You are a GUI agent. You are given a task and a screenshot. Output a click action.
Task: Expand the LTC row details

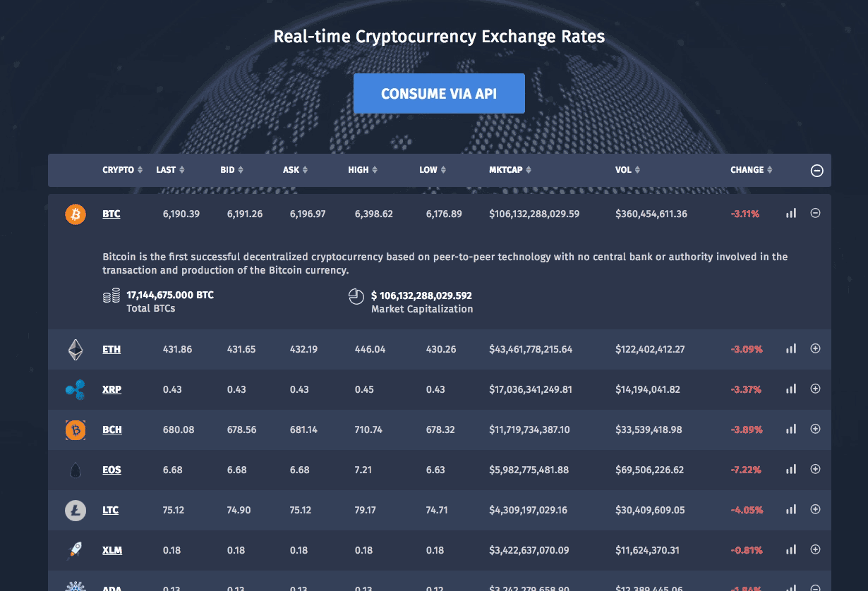tap(815, 509)
